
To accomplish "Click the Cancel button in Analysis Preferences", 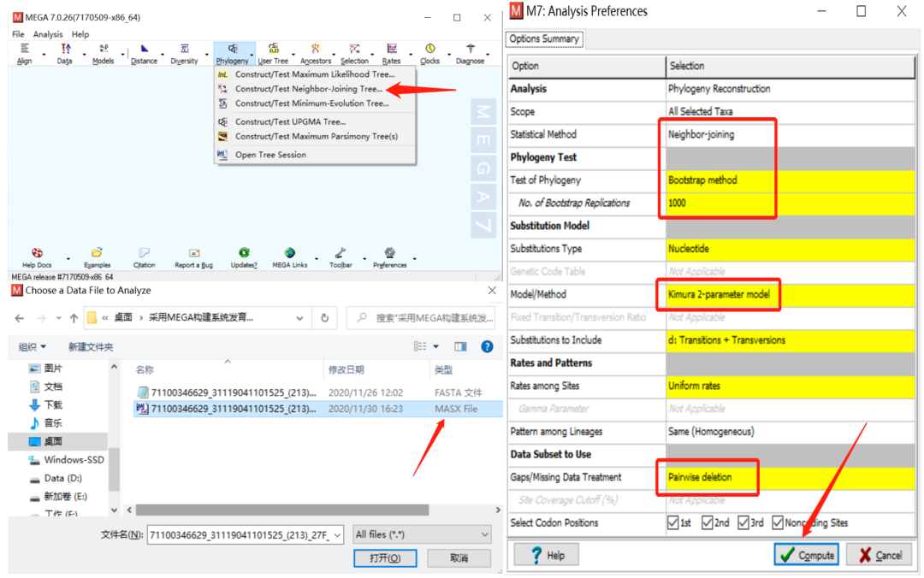I will pyautogui.click(x=880, y=555).
